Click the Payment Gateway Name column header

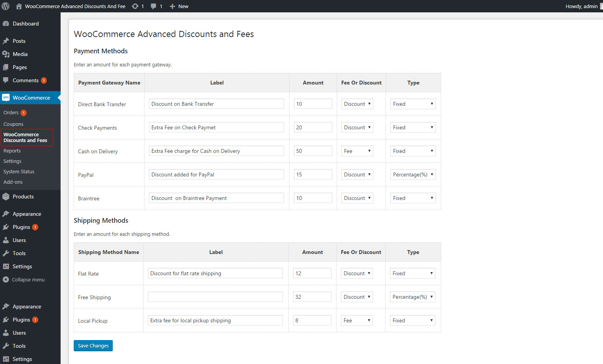click(109, 83)
